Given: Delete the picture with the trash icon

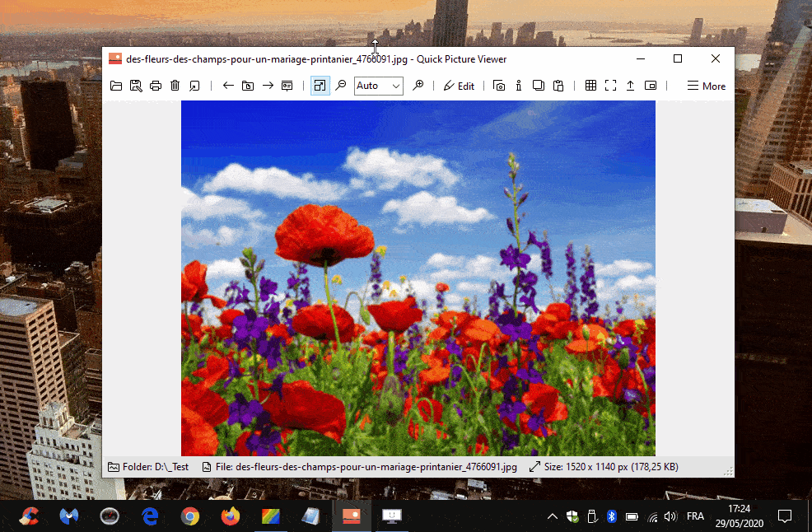Looking at the screenshot, I should click(x=175, y=86).
